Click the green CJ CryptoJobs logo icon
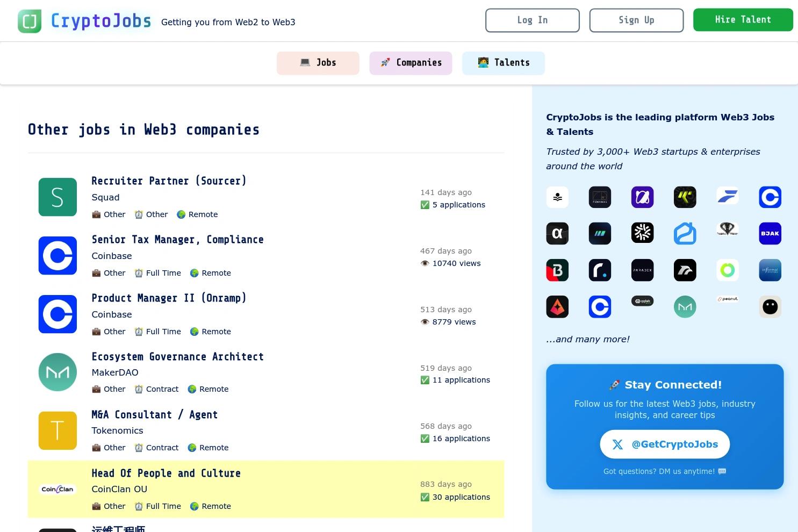This screenshot has width=798, height=532. (30, 21)
